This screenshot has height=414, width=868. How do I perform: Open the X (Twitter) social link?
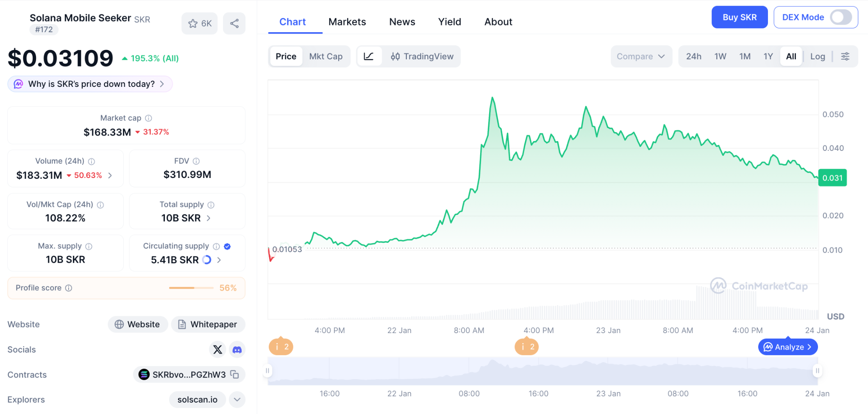(x=217, y=350)
